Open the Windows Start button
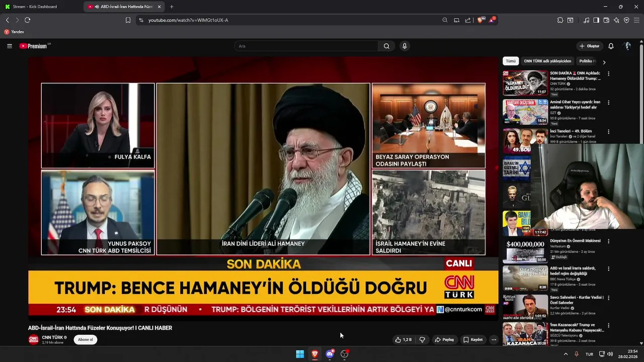The image size is (644, 362). 300,354
